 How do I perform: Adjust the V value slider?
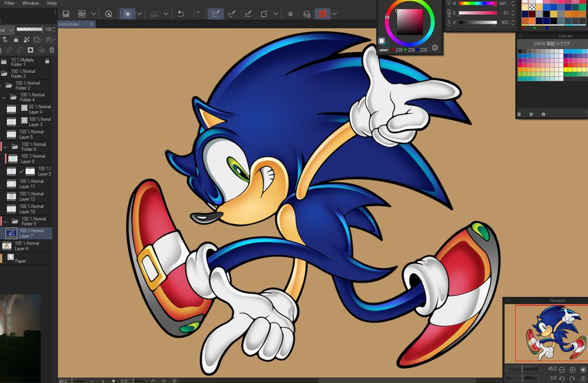[x=477, y=22]
